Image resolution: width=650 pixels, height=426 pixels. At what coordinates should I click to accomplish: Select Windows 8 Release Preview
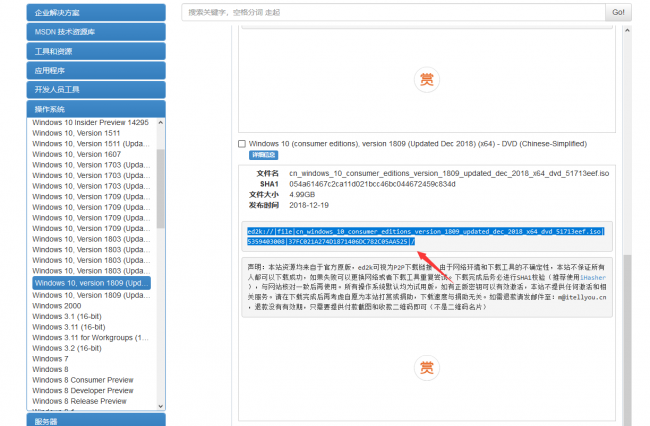pyautogui.click(x=79, y=401)
